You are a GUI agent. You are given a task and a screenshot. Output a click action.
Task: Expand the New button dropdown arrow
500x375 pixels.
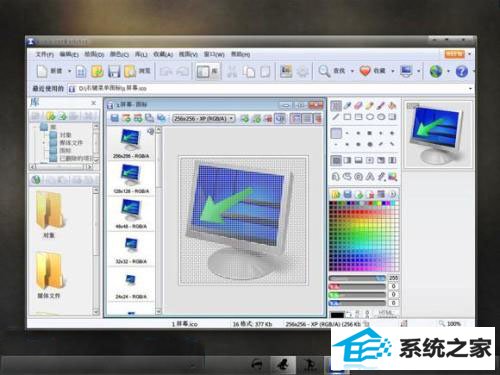[70, 71]
